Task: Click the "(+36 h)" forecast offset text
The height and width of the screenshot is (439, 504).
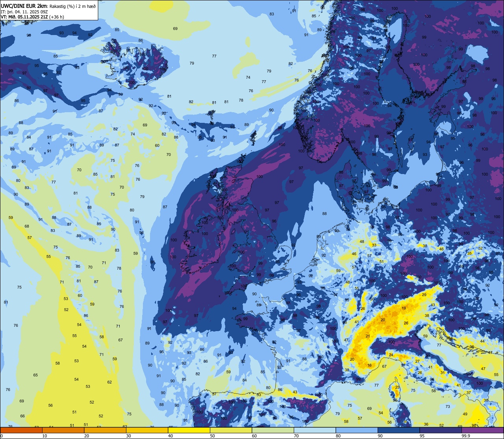Action: click(x=57, y=17)
